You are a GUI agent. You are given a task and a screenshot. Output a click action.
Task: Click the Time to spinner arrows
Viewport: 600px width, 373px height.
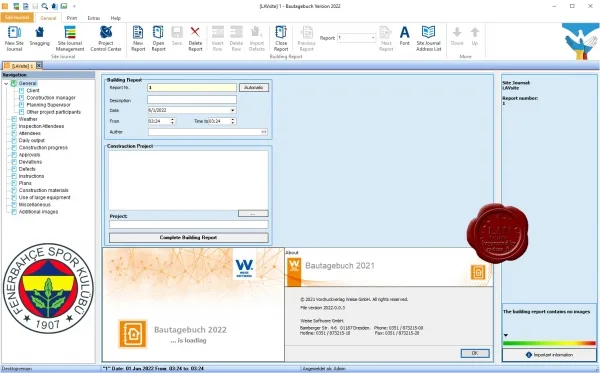click(233, 121)
